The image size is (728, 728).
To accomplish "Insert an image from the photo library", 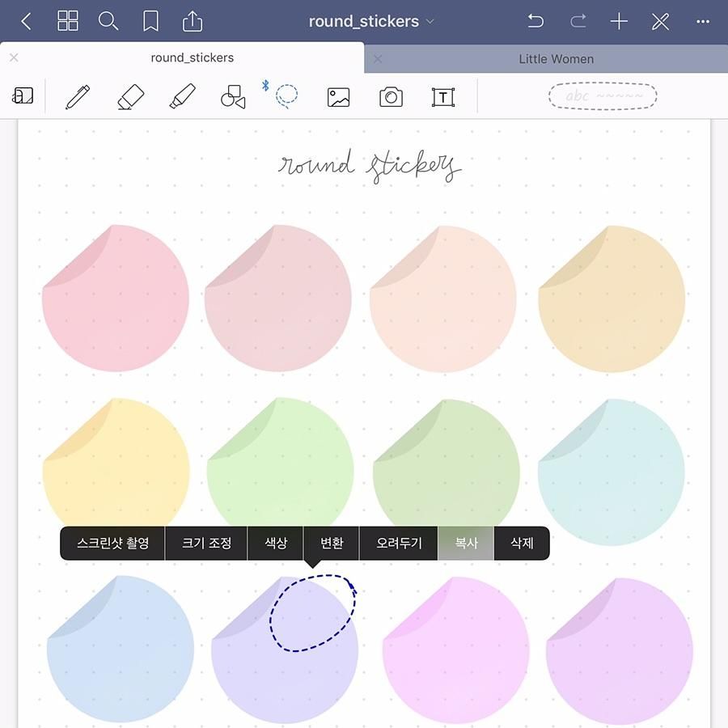I will point(338,97).
